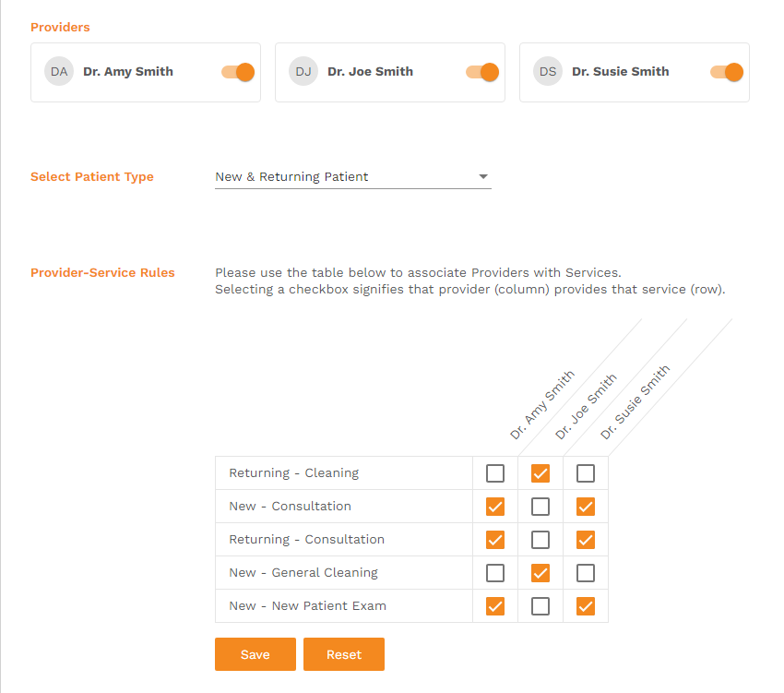Image resolution: width=784 pixels, height=693 pixels.
Task: Save the provider-service rules
Action: click(255, 654)
